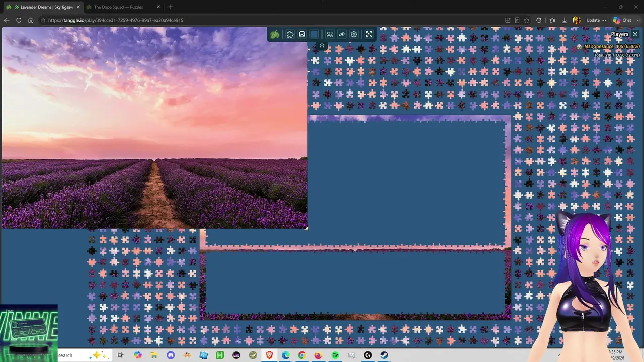Click the Players panel heading
This screenshot has height=362, width=644.
tap(619, 34)
